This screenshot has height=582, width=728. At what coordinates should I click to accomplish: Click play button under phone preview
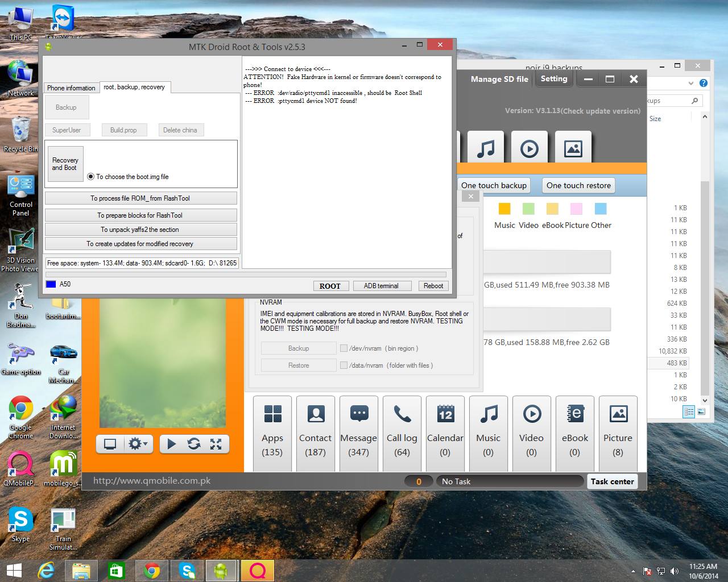[171, 444]
